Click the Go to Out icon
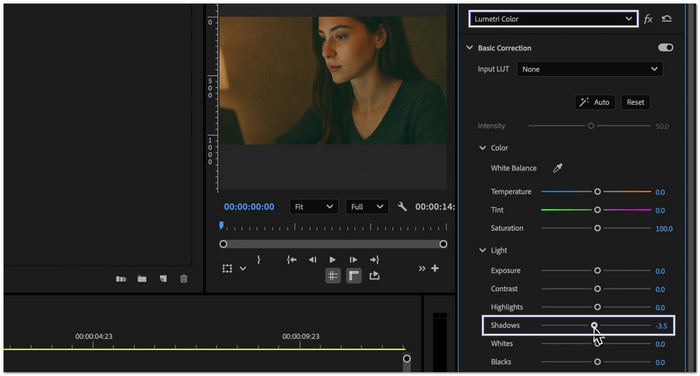The width and height of the screenshot is (700, 376). (x=375, y=259)
